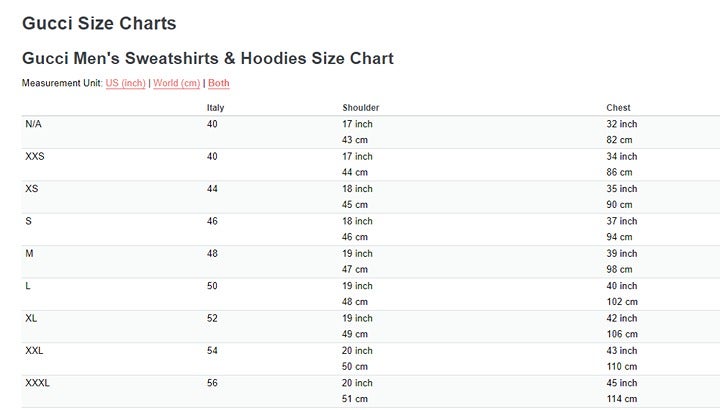Click the Italy size 48 cell
Viewport: 720px width, 410px height.
tap(212, 254)
